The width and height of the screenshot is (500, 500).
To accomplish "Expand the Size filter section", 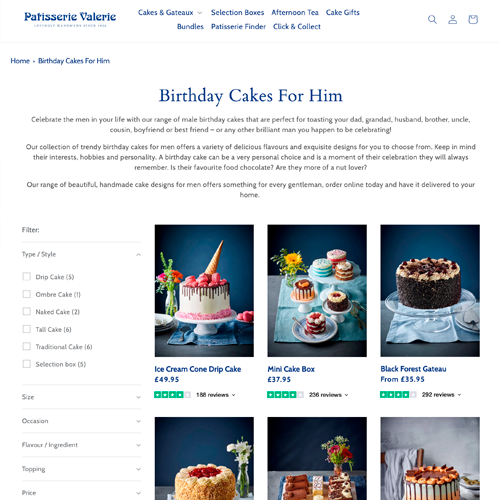I will (81, 397).
